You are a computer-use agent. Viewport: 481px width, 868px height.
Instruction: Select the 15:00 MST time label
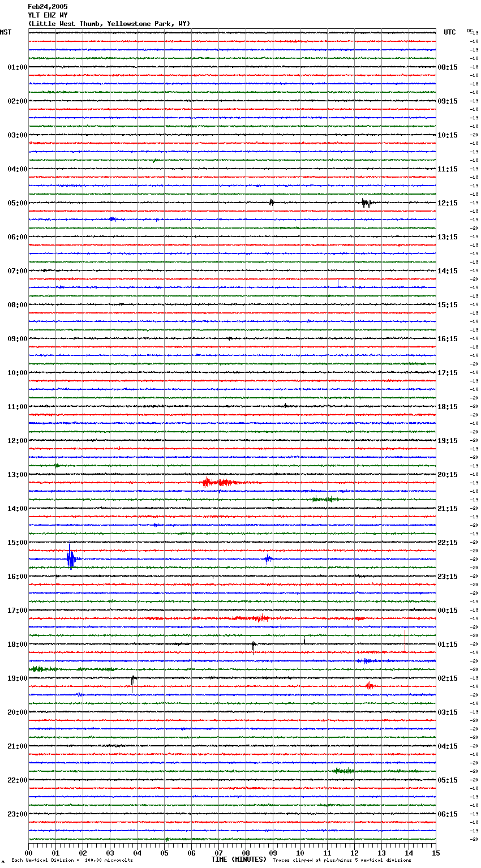pos(17,543)
